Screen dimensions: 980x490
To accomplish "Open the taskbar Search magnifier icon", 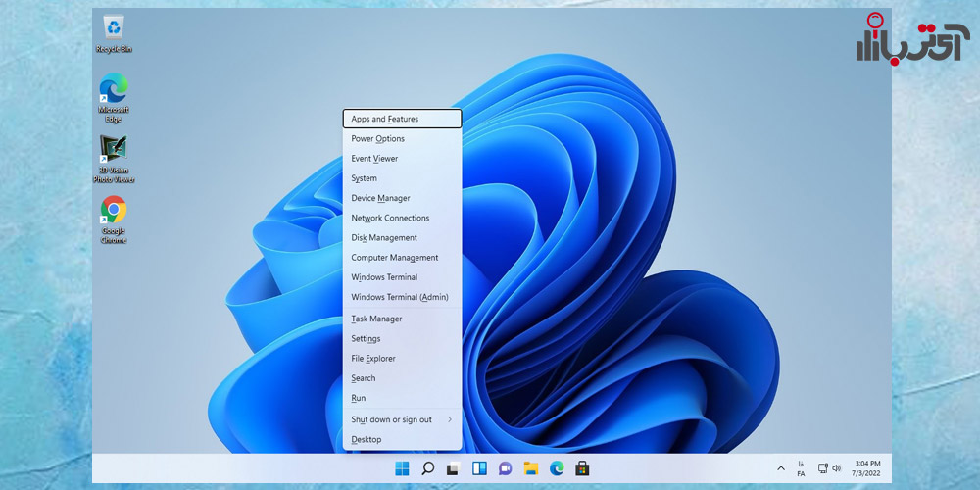I will (x=428, y=468).
